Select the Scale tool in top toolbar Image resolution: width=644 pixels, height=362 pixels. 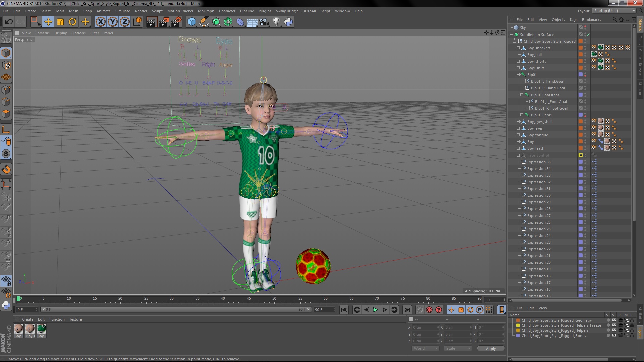click(60, 22)
